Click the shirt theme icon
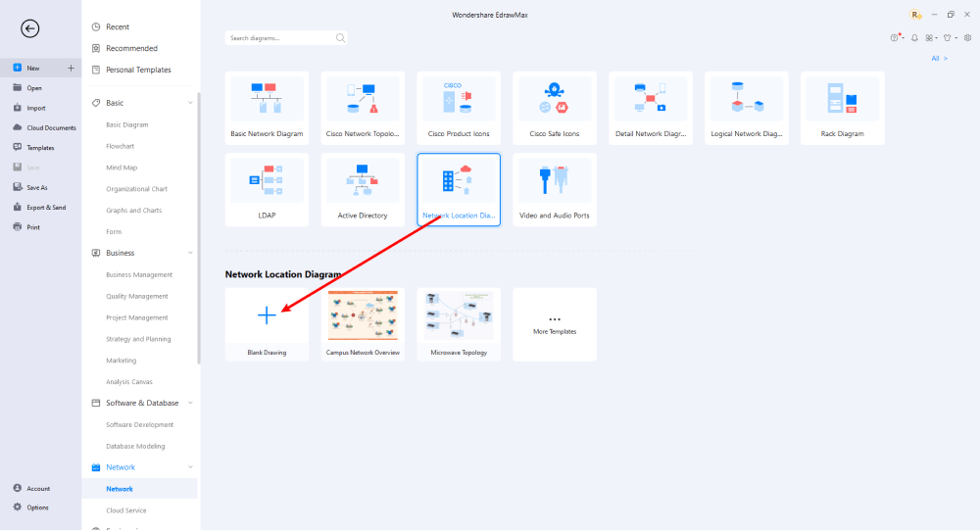 [948, 38]
